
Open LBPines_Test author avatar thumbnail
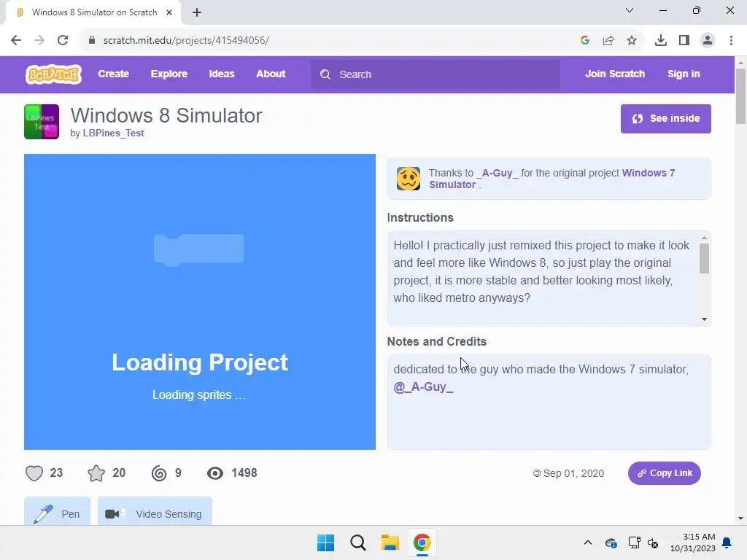pos(42,122)
